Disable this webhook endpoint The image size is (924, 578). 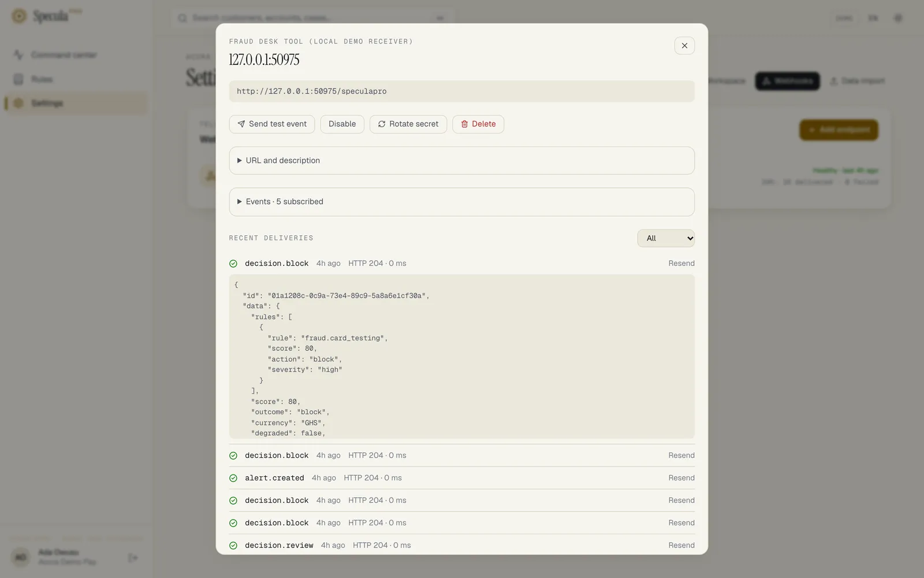342,124
